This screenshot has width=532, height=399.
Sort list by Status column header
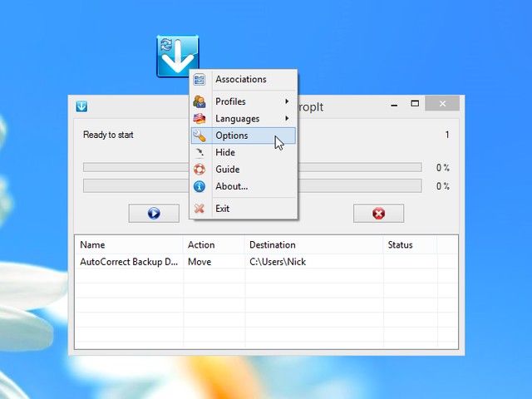(x=400, y=245)
